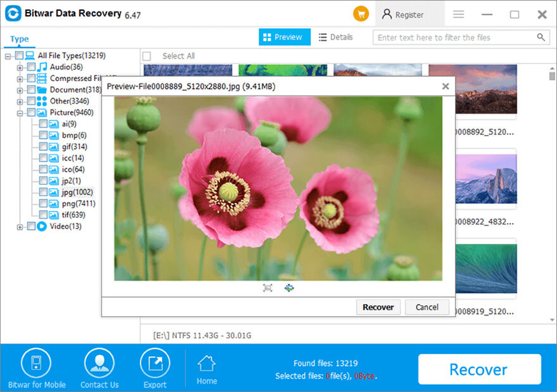Open Bitwar for Mobile
This screenshot has width=557, height=392.
coord(36,369)
